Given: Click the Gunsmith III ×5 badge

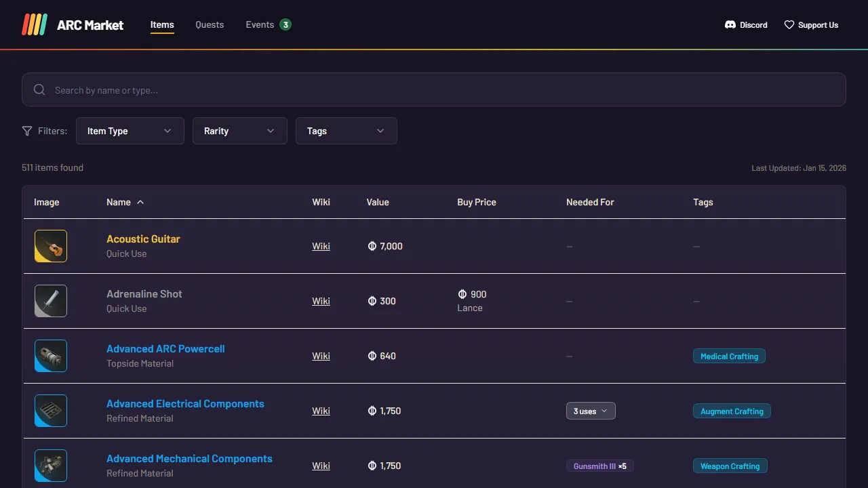Looking at the screenshot, I should click(x=599, y=466).
